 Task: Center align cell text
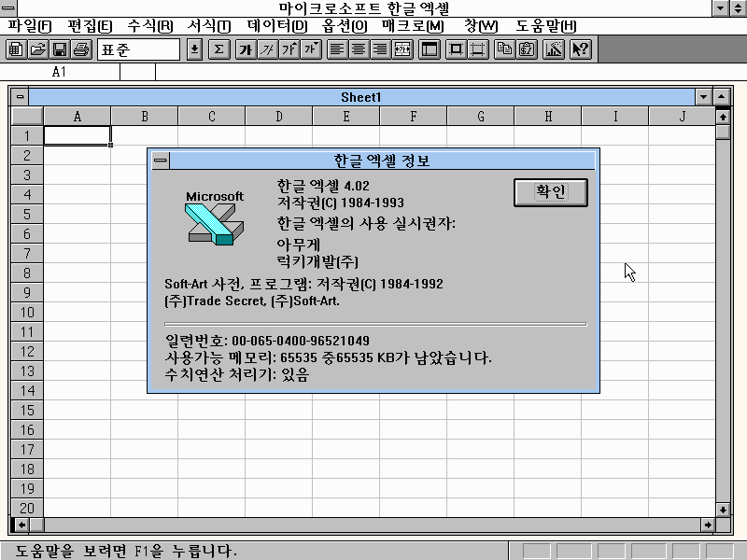click(x=359, y=49)
